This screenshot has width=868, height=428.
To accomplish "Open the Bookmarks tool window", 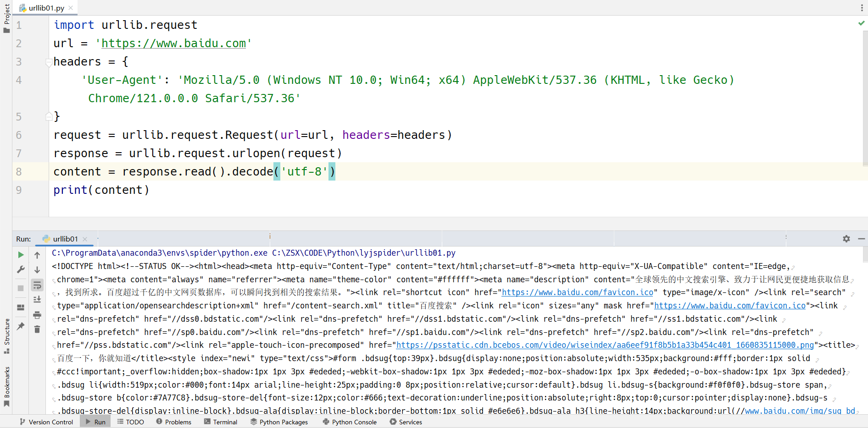I will pyautogui.click(x=6, y=386).
